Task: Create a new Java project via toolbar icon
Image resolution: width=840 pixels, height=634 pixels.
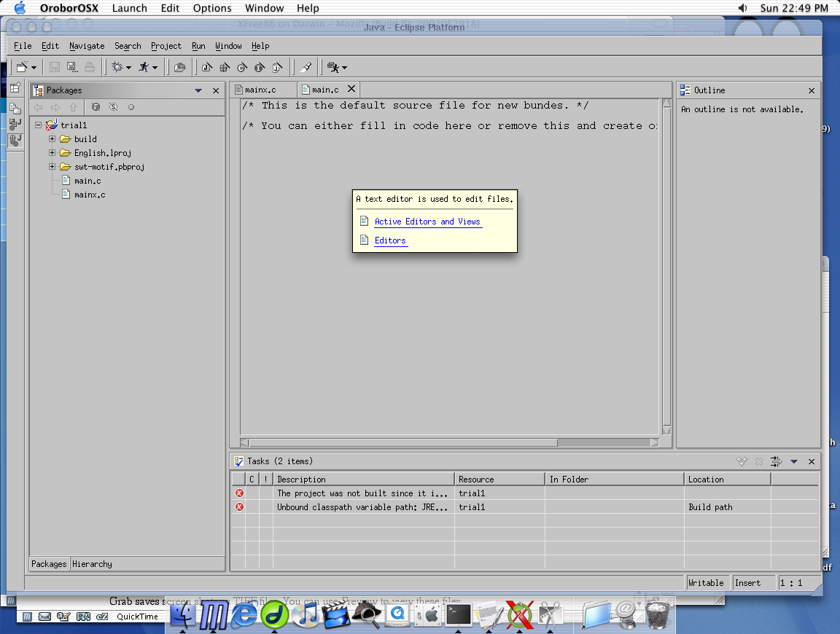Action: pos(207,67)
